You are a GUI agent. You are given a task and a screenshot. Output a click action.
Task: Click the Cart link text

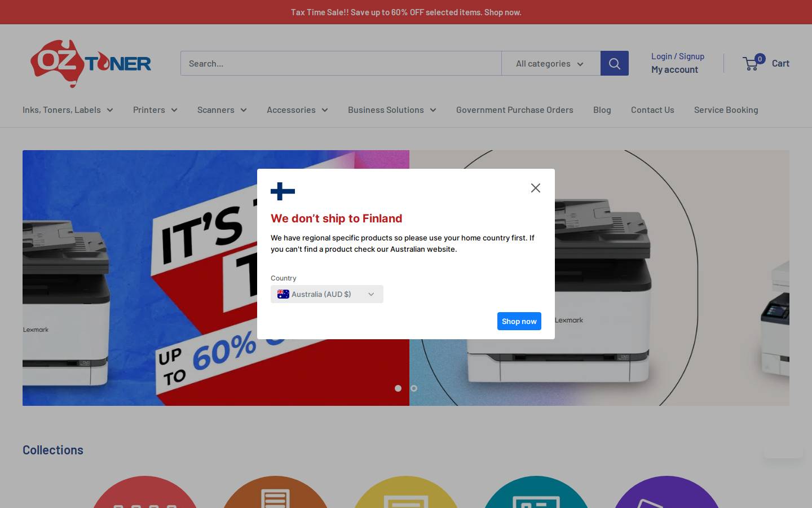(780, 63)
